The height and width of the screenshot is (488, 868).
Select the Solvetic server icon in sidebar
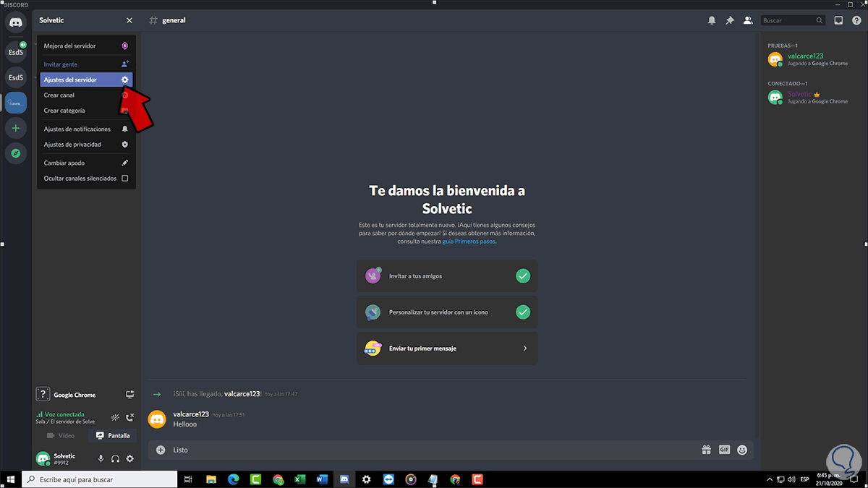15,103
